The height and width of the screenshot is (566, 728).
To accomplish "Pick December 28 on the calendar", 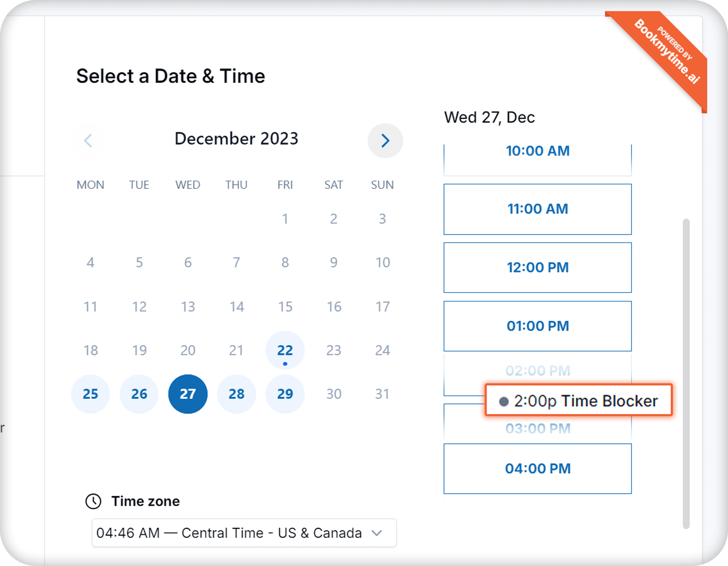I will click(236, 394).
